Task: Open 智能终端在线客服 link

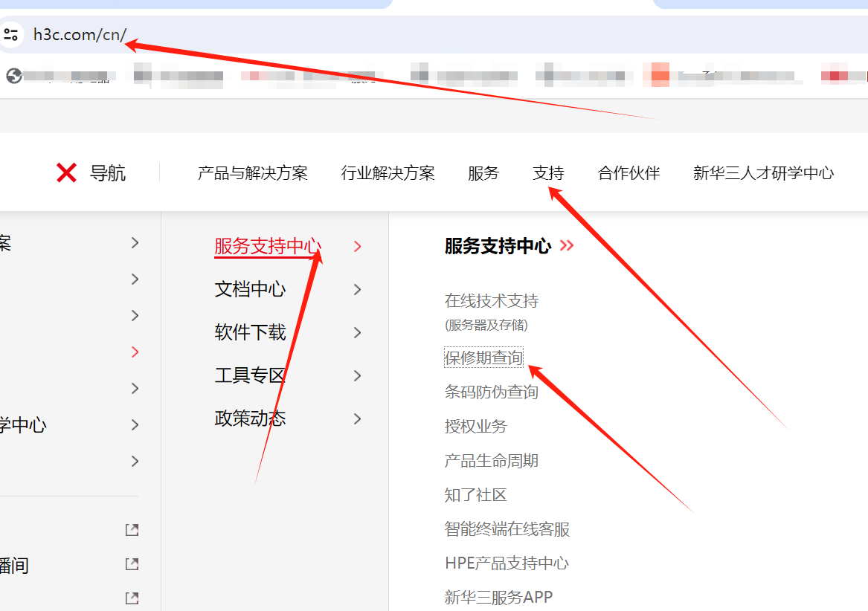Action: (507, 530)
